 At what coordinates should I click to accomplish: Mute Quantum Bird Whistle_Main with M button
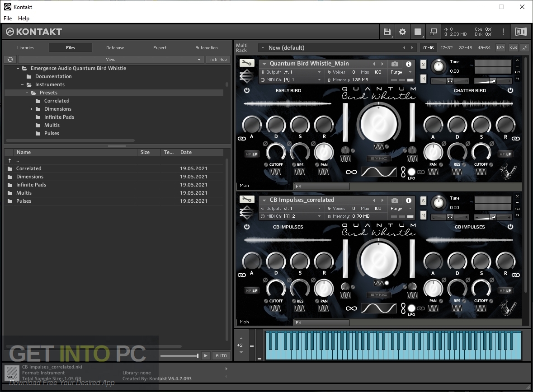[423, 79]
